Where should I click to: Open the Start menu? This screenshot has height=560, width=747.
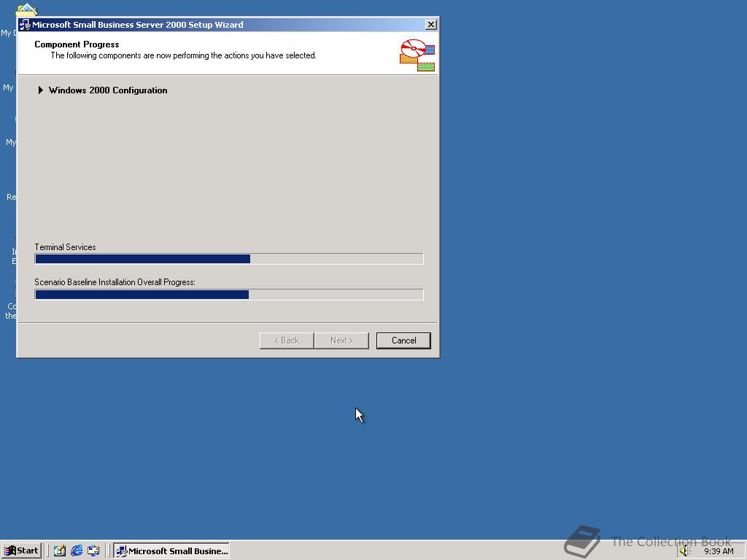(x=21, y=551)
